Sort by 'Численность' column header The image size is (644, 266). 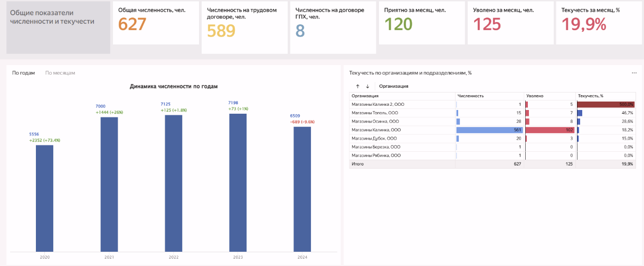click(471, 96)
